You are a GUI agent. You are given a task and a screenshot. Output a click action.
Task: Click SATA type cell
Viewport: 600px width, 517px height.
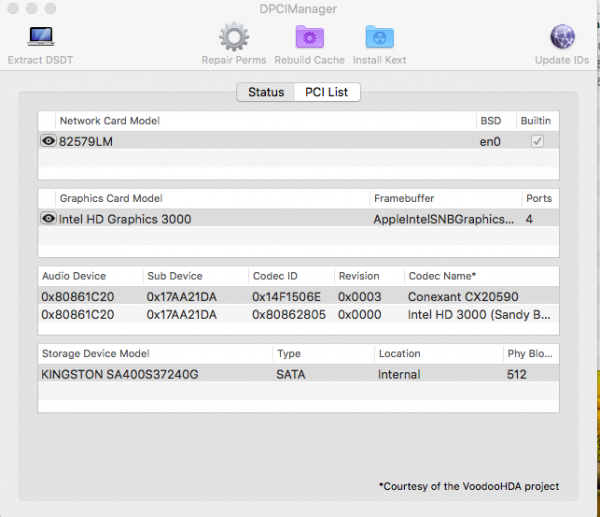pos(290,374)
